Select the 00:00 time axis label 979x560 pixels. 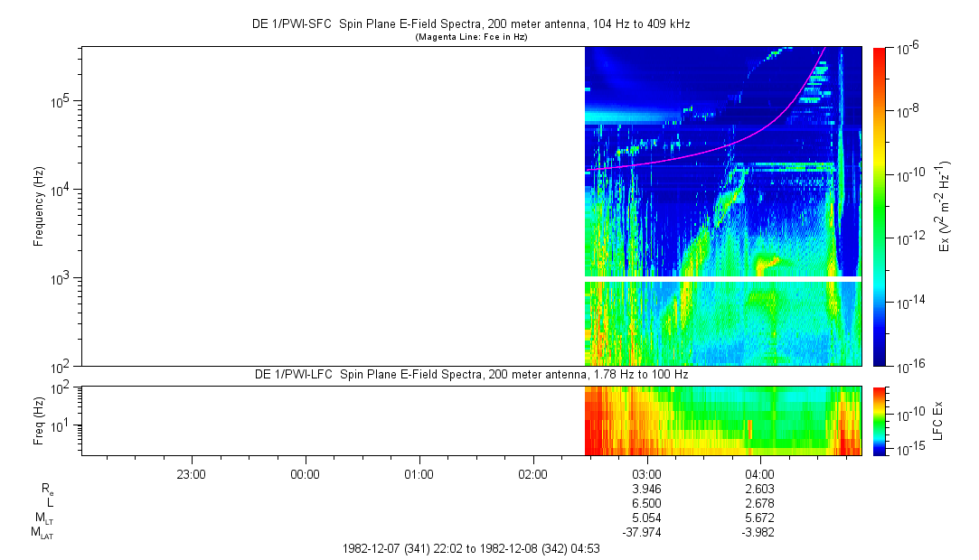[x=306, y=474]
